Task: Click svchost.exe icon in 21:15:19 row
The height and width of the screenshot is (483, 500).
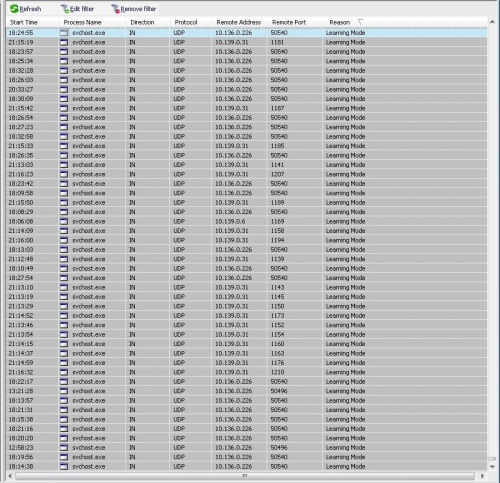Action: [x=64, y=42]
